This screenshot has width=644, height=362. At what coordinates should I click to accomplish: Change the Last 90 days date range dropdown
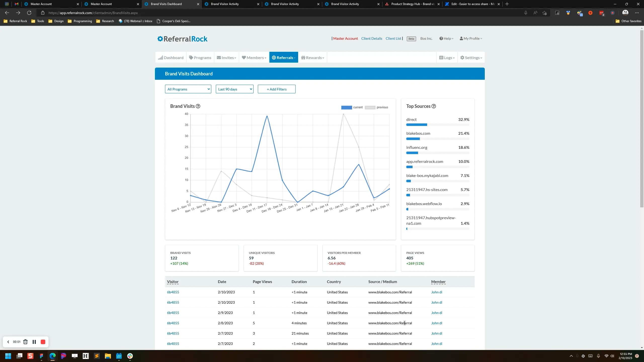234,89
